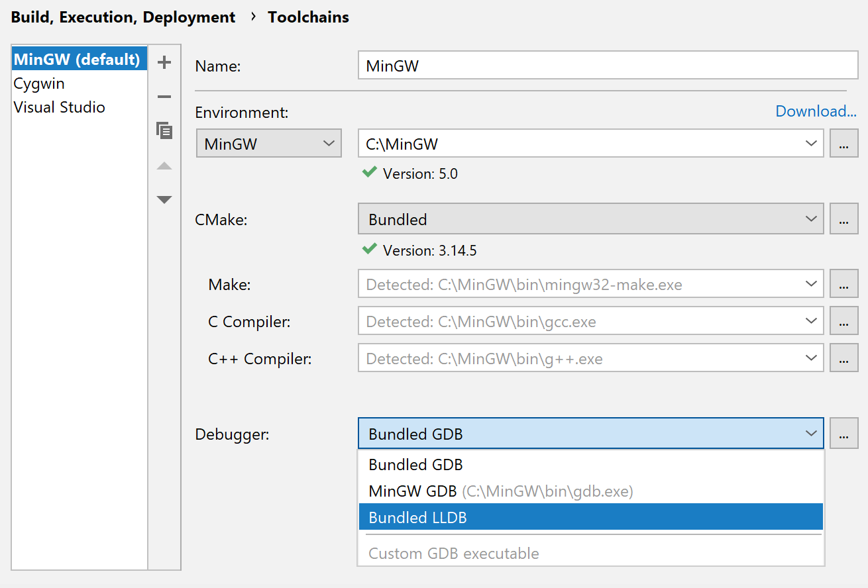Copy the selected toolchain
868x588 pixels.
click(164, 130)
